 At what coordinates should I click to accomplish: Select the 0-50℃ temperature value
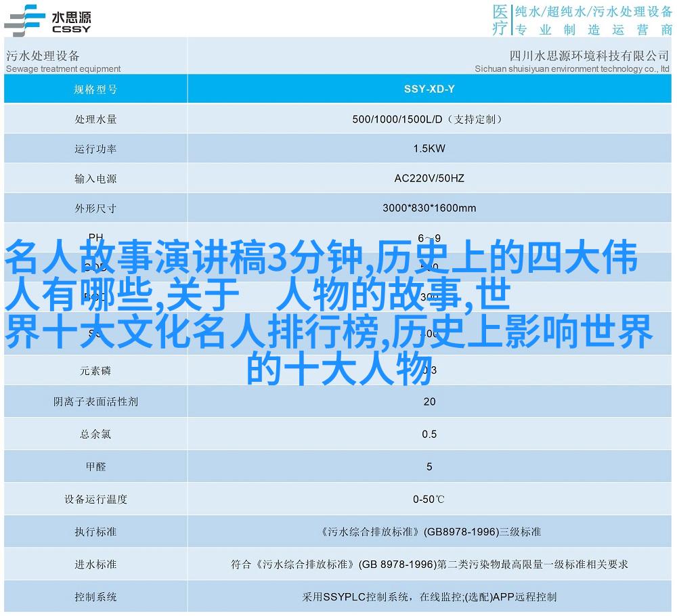coord(429,500)
